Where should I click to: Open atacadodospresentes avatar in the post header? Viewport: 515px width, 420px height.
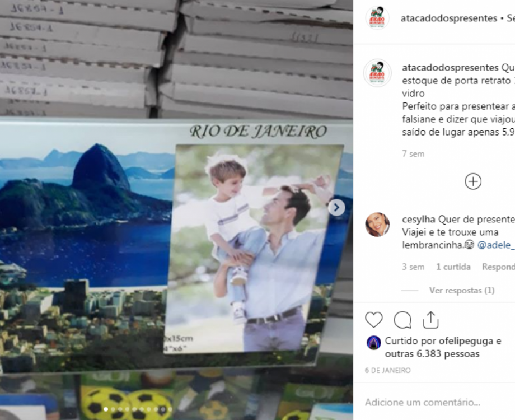tap(377, 18)
